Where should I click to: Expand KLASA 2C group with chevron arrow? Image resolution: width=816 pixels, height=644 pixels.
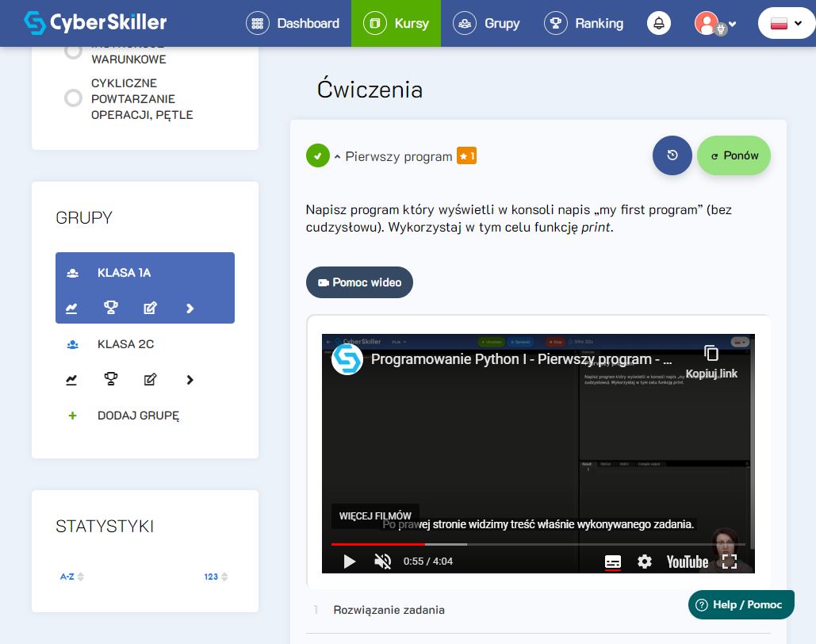pyautogui.click(x=190, y=380)
